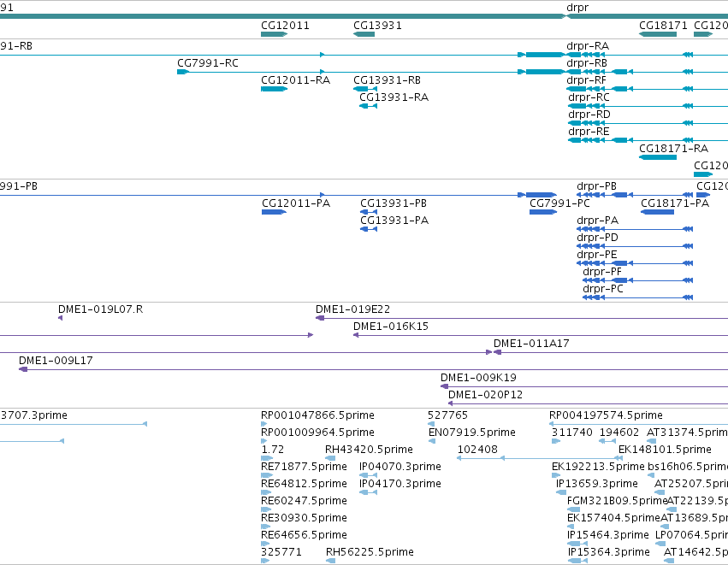Select protein CG13931-PA
This screenshot has width=728, height=565.
pos(369,229)
